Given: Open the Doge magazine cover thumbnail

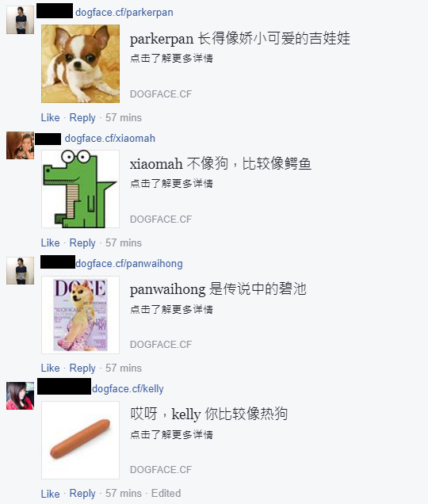Looking at the screenshot, I should (x=80, y=315).
